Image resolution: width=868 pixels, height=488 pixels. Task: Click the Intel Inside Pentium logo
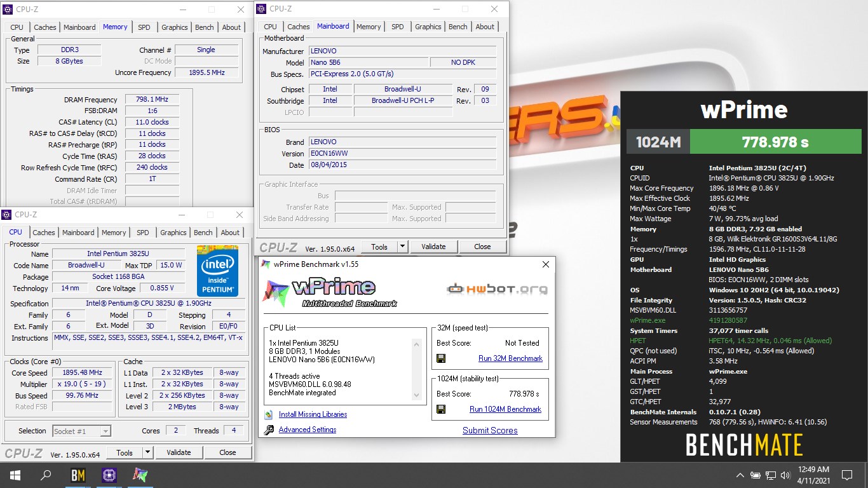[x=217, y=271]
